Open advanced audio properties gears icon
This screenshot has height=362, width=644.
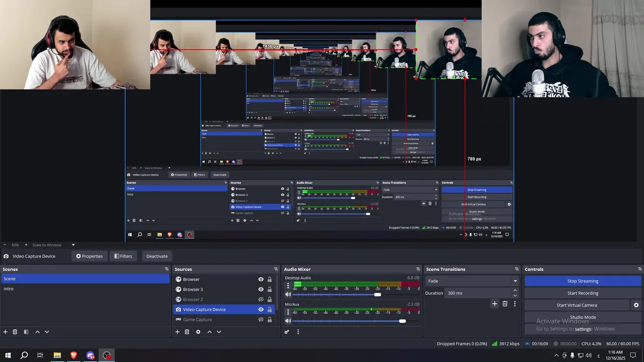pos(287,332)
